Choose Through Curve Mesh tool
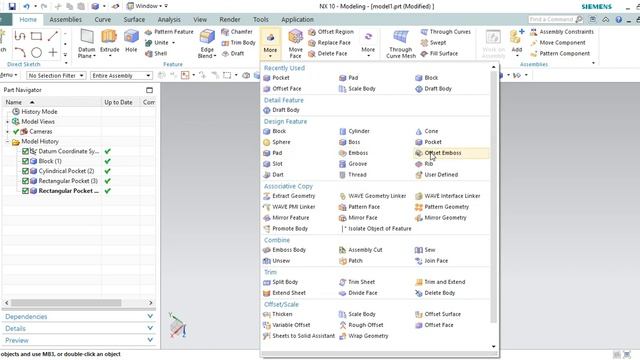This screenshot has height=360, width=640. (x=400, y=44)
